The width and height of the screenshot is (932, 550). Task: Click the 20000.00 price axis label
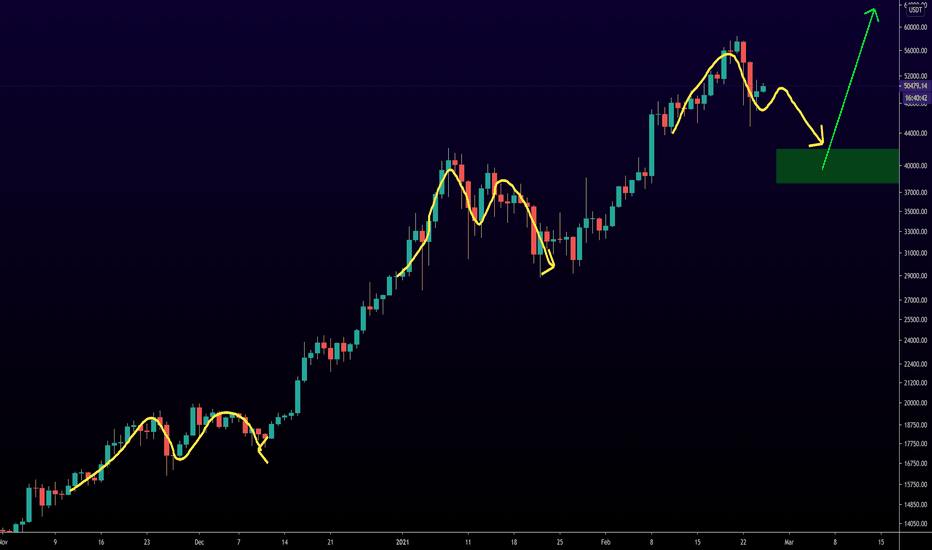(916, 403)
